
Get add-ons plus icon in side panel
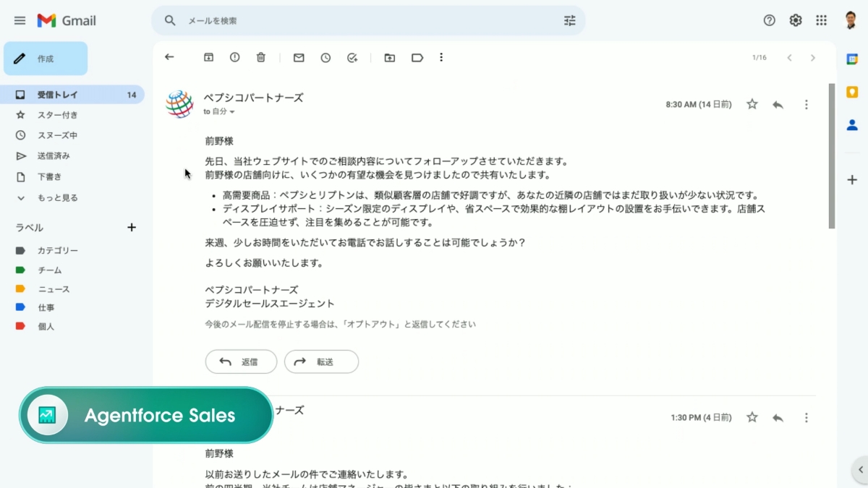pos(852,179)
